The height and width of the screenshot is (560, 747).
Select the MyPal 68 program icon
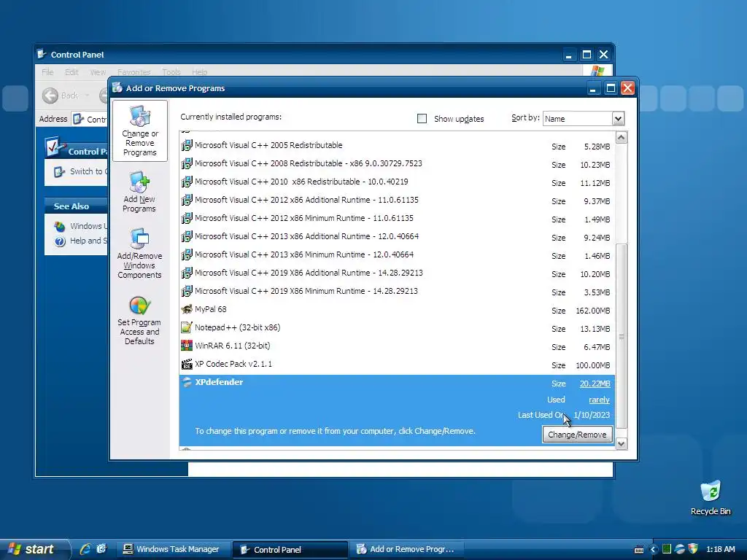(x=187, y=309)
